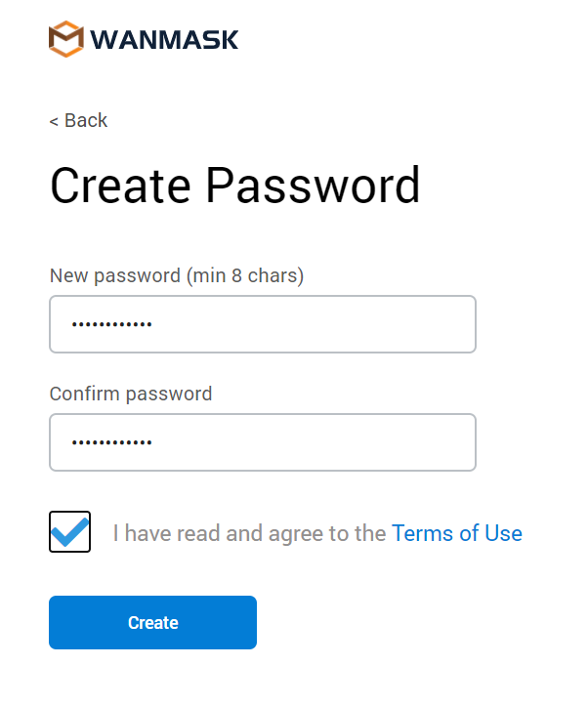
Task: Click the Create Password heading
Action: point(235,186)
